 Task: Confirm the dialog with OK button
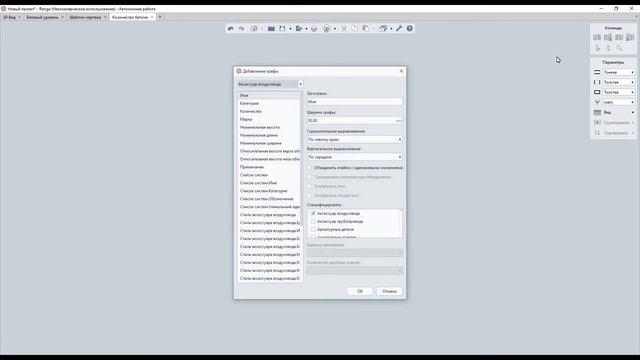pyautogui.click(x=360, y=291)
